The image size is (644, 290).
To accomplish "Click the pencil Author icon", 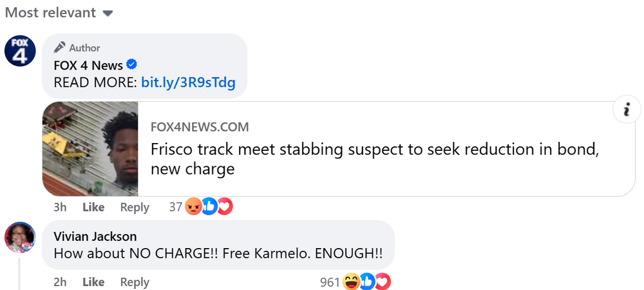I will point(60,48).
